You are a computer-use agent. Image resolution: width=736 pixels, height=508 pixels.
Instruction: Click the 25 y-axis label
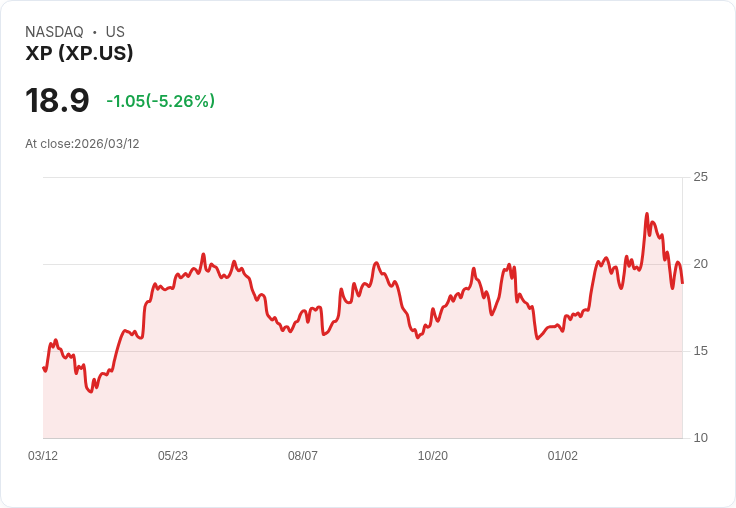click(x=700, y=177)
